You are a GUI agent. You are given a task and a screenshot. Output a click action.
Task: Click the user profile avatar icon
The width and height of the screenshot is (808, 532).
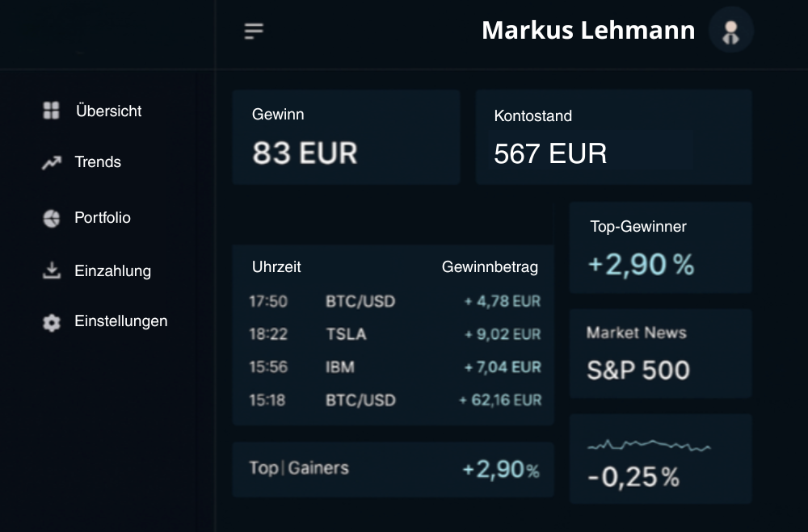(730, 30)
